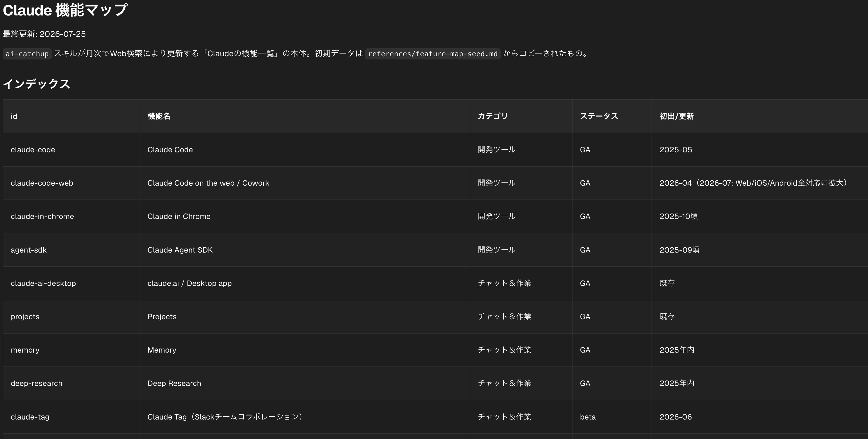Click the "ai-catchup" inline code

tap(27, 54)
